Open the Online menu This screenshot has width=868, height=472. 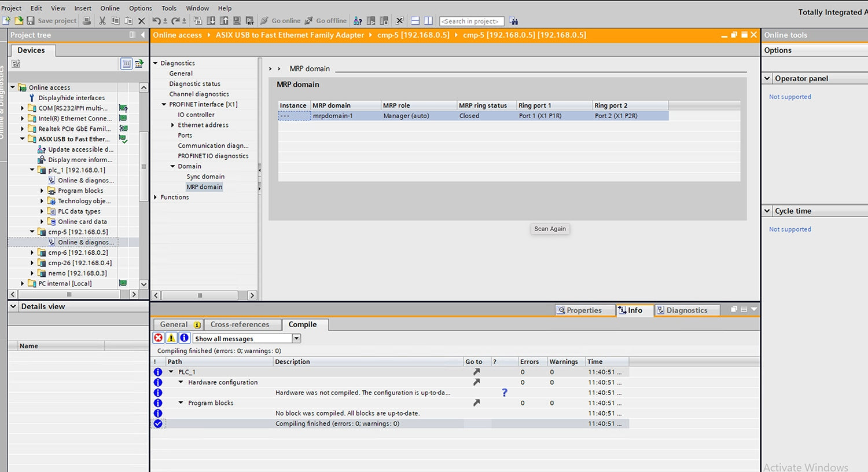pos(110,8)
